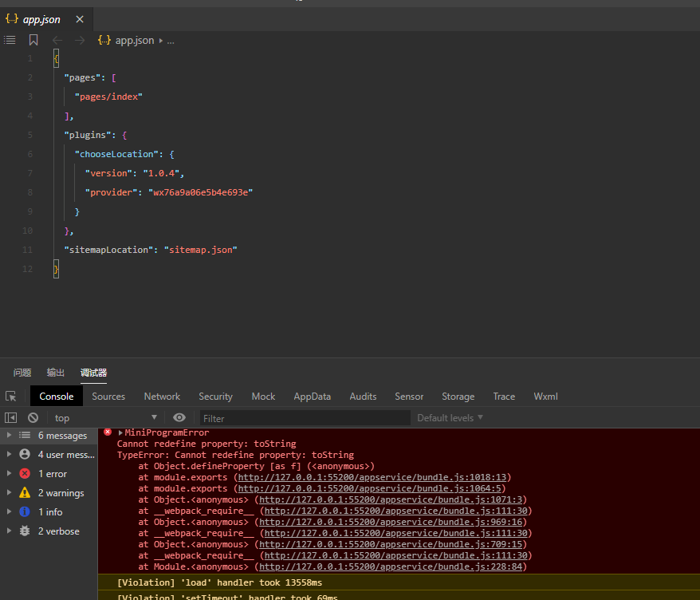Collapse the plugins block via gutter fold
Viewport: 700px width, 600px height.
tap(46, 134)
